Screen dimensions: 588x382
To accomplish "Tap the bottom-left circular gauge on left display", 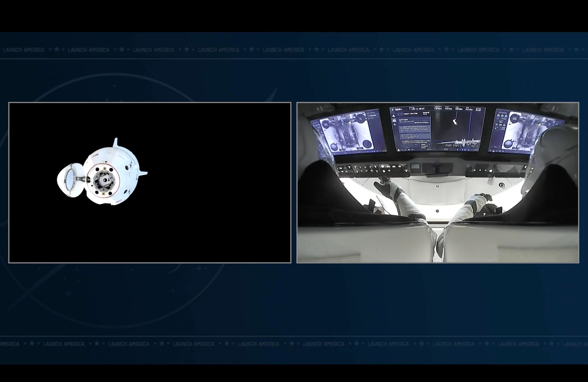I will (334, 147).
